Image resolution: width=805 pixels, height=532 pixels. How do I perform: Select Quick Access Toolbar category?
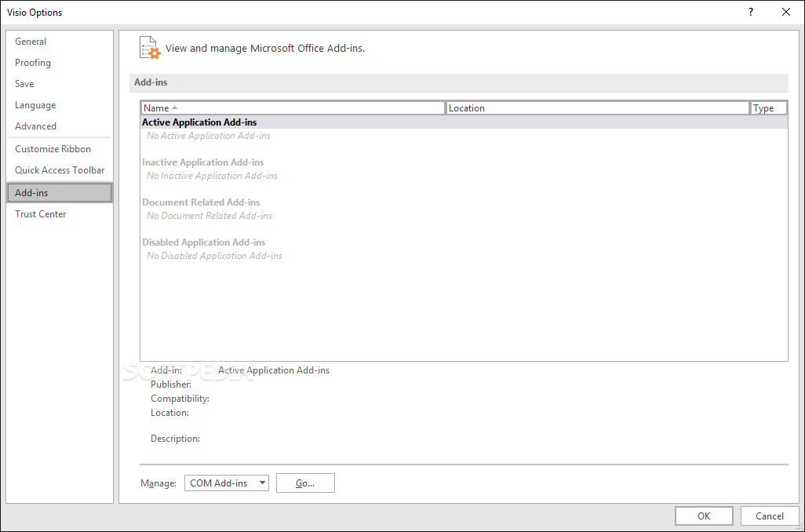(60, 170)
